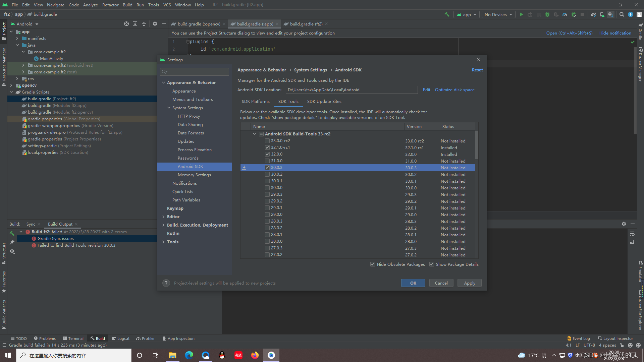This screenshot has height=362, width=644.
Task: Click the Apply button
Action: click(469, 283)
